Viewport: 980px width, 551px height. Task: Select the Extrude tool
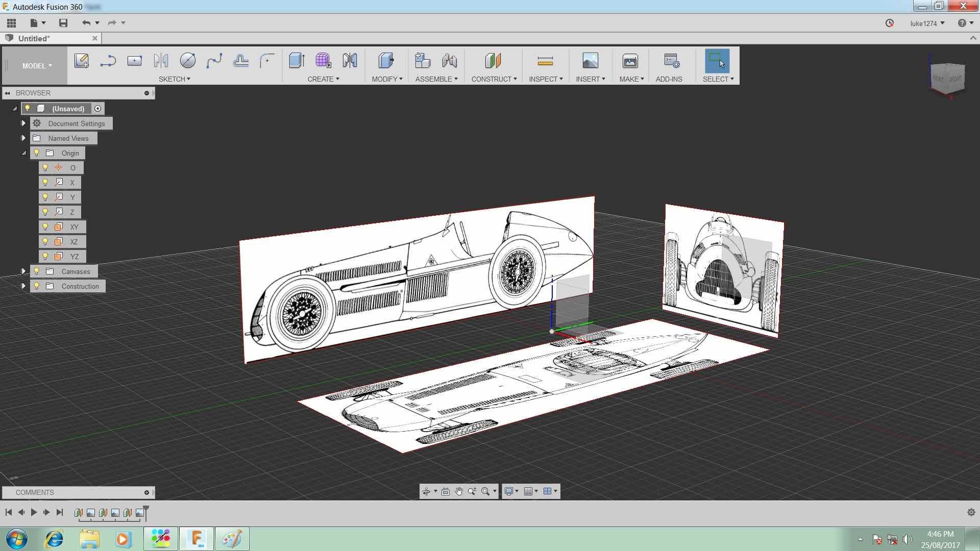[x=297, y=61]
